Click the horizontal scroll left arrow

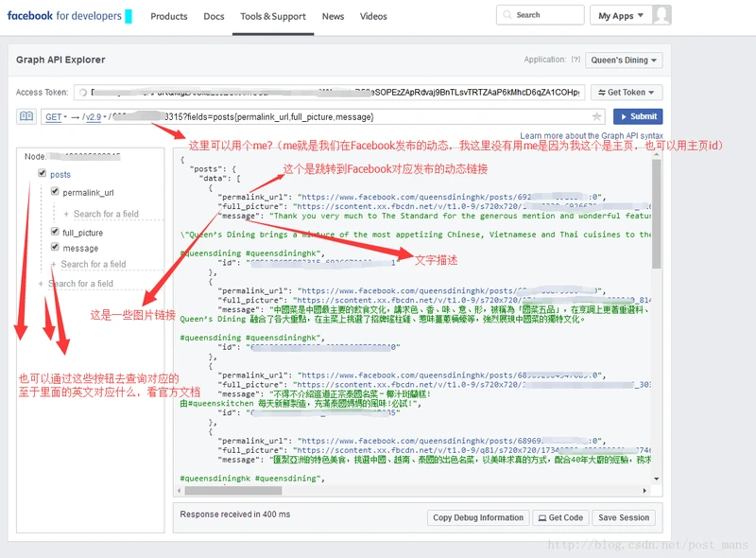[x=179, y=491]
